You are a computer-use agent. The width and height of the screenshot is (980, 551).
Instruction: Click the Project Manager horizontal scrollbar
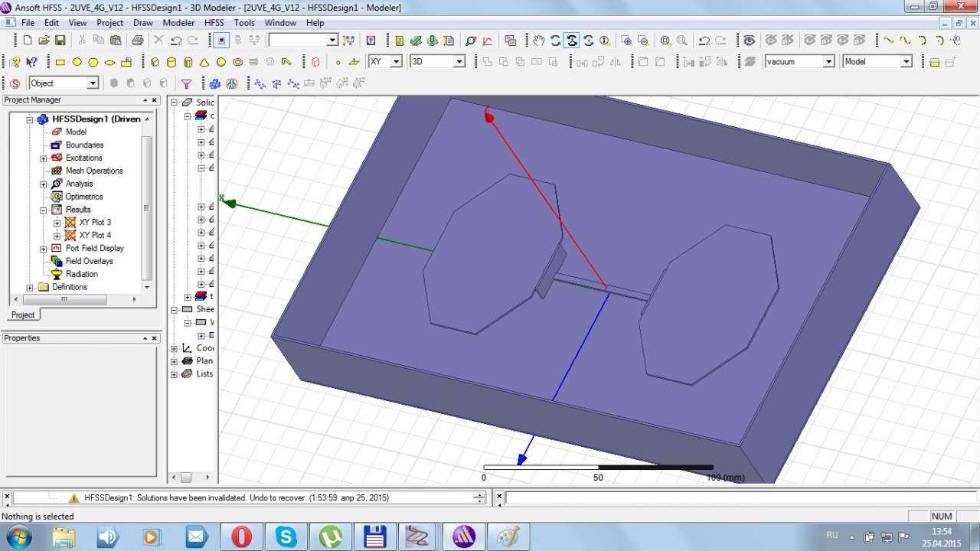tap(64, 299)
